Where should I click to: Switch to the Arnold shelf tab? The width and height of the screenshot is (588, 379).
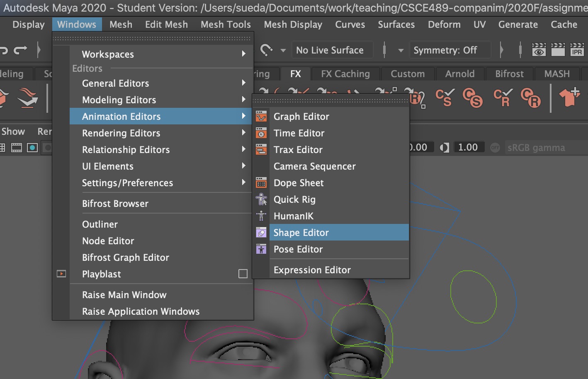click(460, 74)
